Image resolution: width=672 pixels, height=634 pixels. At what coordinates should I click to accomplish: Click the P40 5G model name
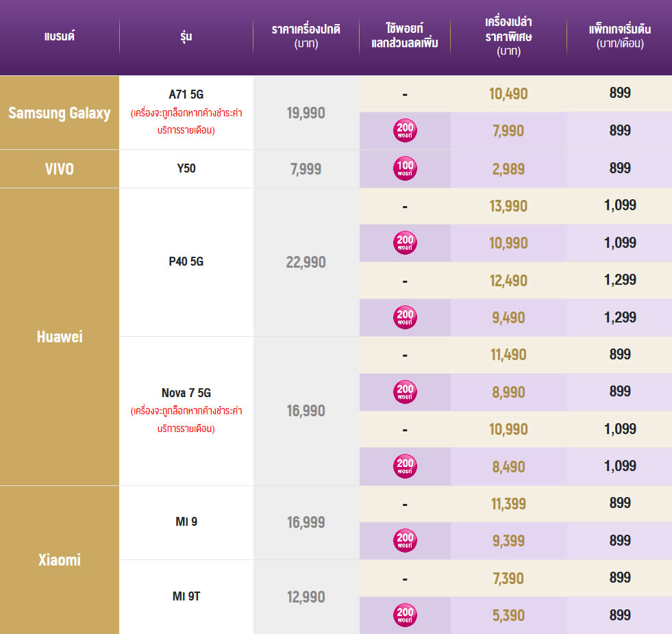(186, 262)
